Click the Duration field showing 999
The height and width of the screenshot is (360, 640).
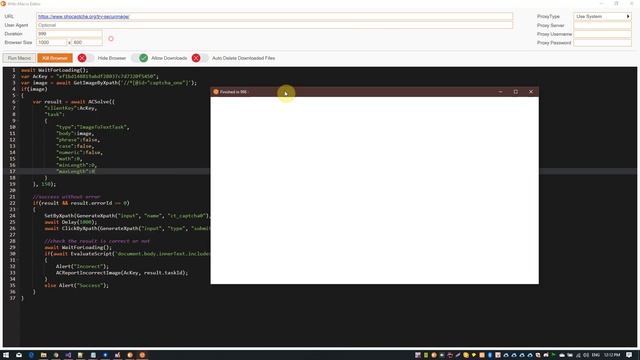69,33
